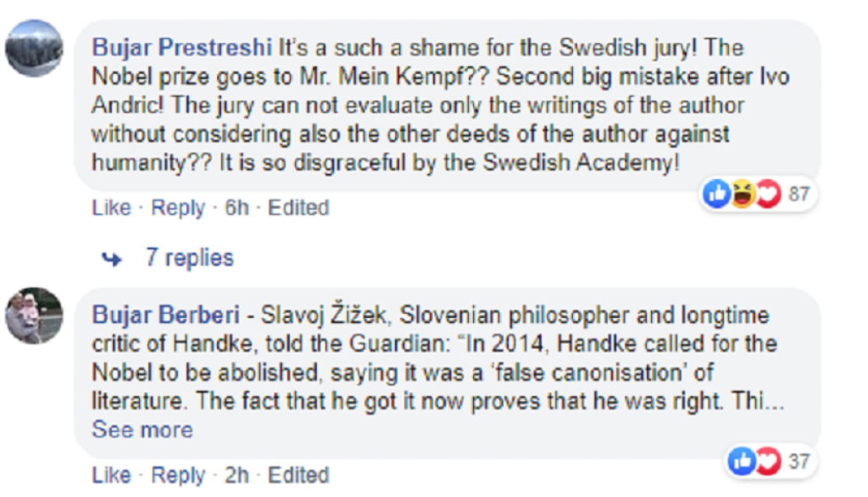Reply to Bujar Berberi's comment
Screen dimensions: 868x497
coord(178,475)
